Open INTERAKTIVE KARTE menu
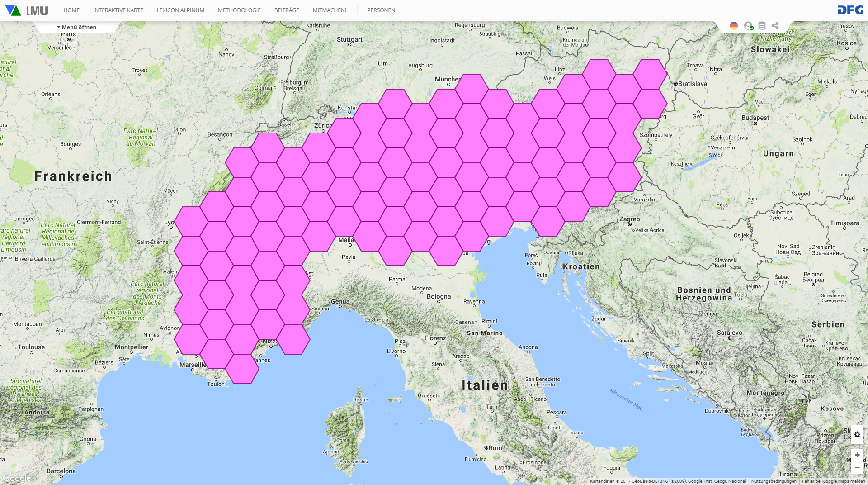This screenshot has height=485, width=868. (x=118, y=10)
